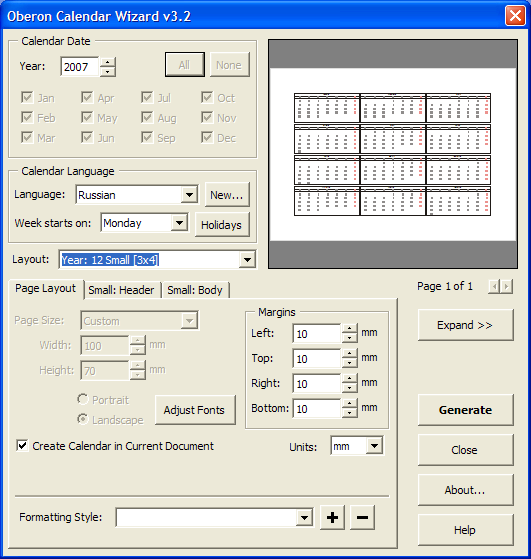Click the Help button
This screenshot has width=531, height=559.
(465, 530)
